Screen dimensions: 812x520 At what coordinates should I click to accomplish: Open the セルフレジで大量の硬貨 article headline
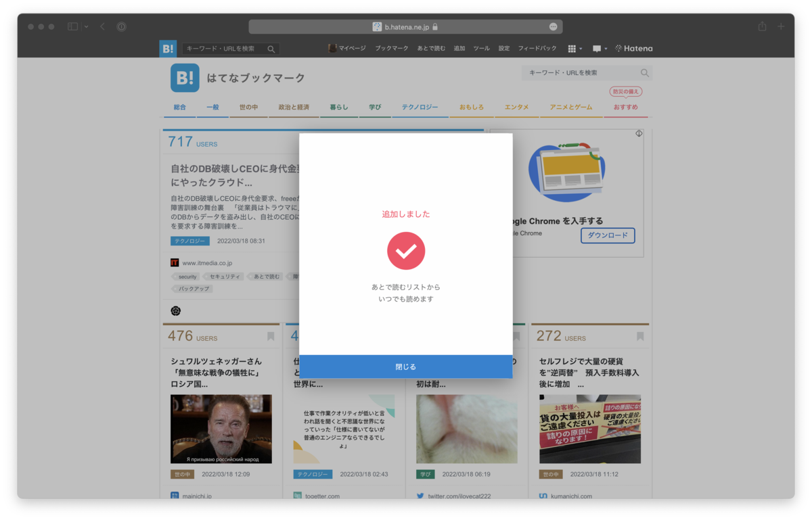coord(589,373)
